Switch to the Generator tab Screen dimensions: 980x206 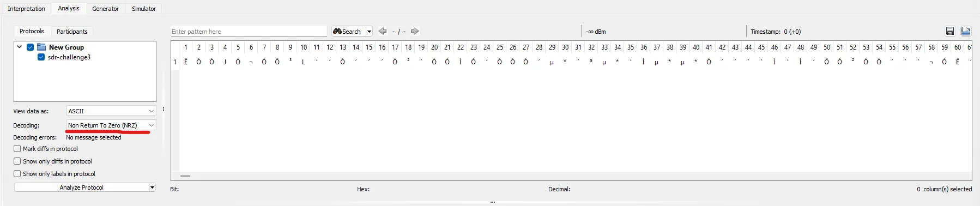pos(105,9)
